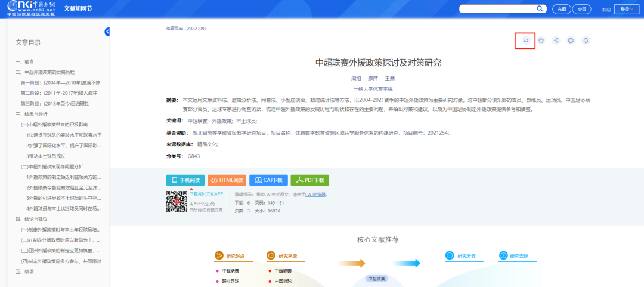Select 第二阶段:(2011年-2017年) outline entry

point(58,93)
